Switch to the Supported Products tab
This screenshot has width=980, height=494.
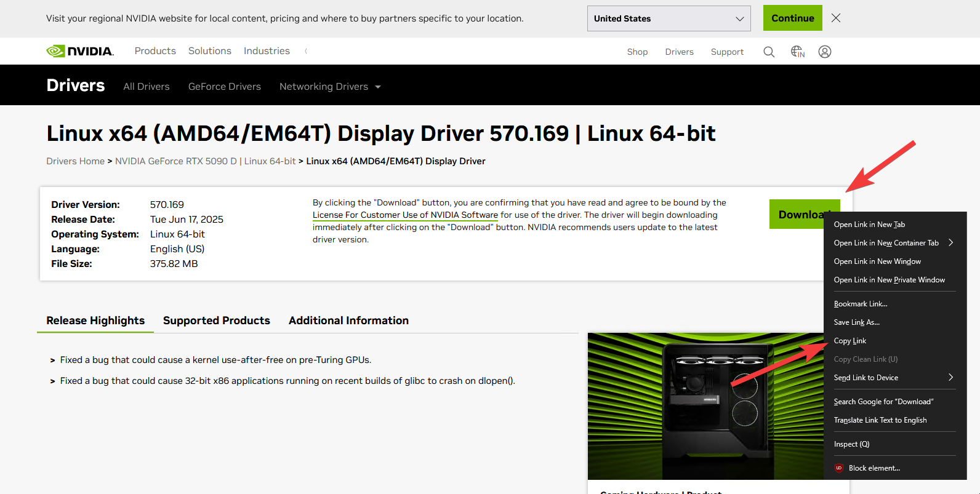pyautogui.click(x=217, y=321)
